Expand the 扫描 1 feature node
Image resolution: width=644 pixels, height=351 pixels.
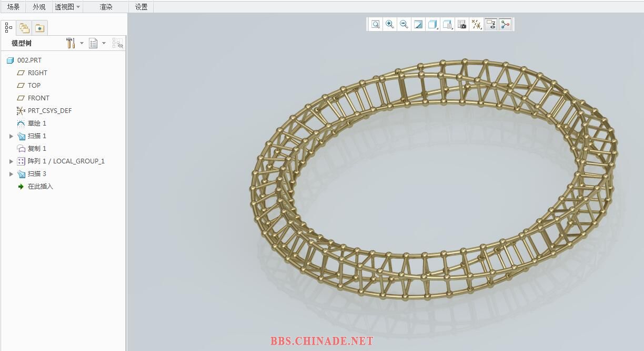coord(12,136)
